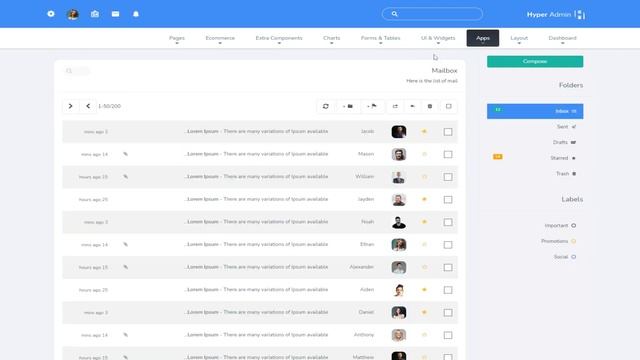640x360 pixels.
Task: Click the forward mail icon
Action: point(395,106)
